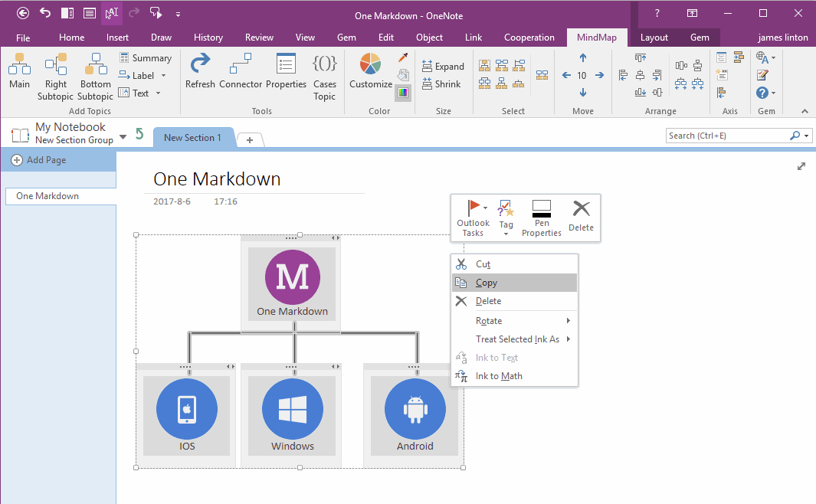
Task: Open the Tag dropdown in mini toolbar
Action: 506,234
